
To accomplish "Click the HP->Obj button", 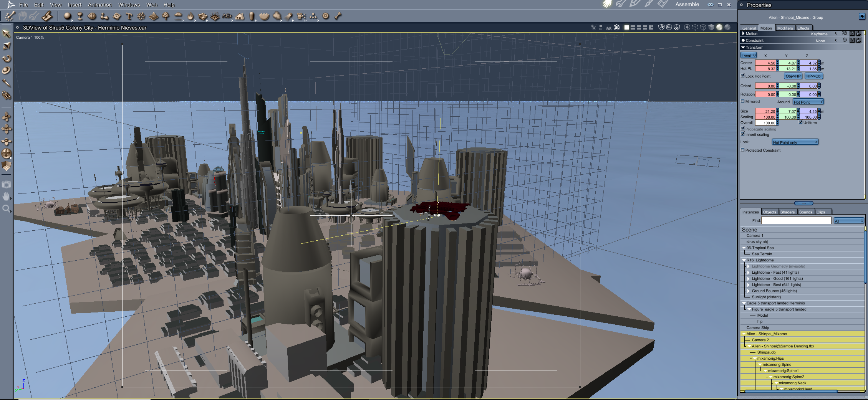I will tap(814, 76).
